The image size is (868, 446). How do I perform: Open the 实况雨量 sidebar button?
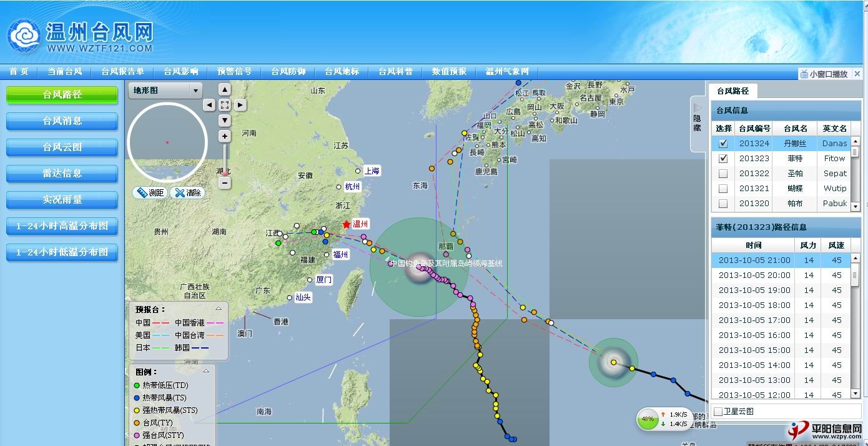(x=62, y=200)
